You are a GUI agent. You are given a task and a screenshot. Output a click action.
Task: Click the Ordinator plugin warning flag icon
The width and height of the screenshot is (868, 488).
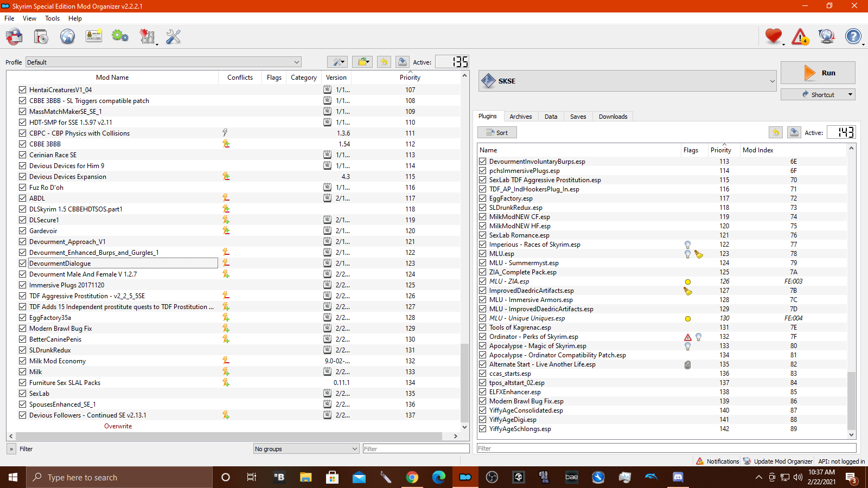688,337
